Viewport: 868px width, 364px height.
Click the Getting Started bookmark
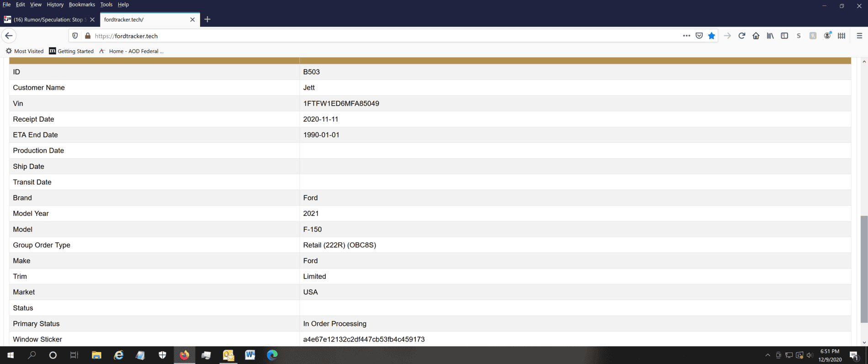(71, 51)
